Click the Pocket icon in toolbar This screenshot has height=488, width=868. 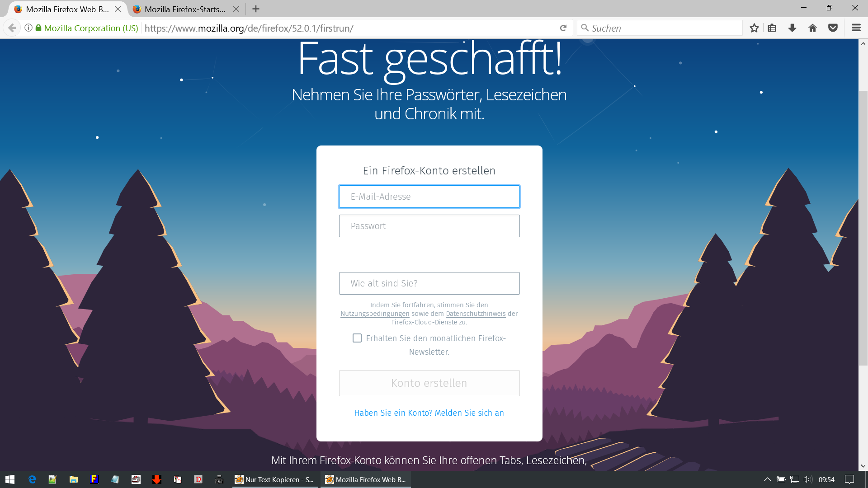833,28
